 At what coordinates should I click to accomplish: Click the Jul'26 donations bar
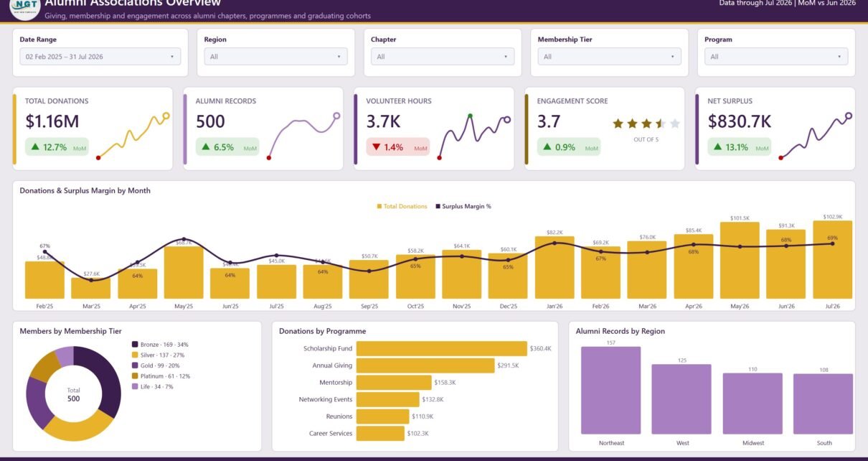[832, 260]
